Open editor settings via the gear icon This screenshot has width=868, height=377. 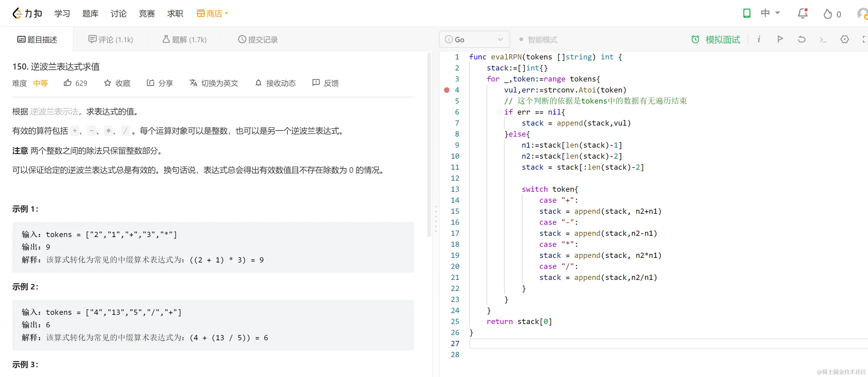click(844, 40)
